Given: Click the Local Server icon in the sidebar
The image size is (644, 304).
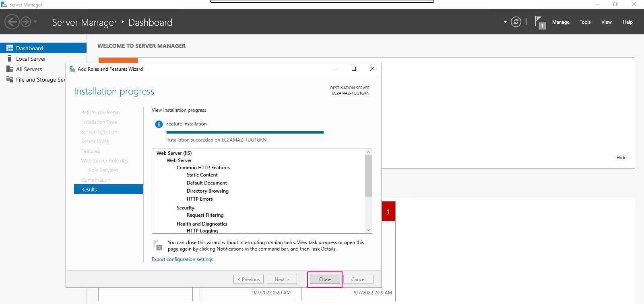Looking at the screenshot, I should pyautogui.click(x=10, y=59).
